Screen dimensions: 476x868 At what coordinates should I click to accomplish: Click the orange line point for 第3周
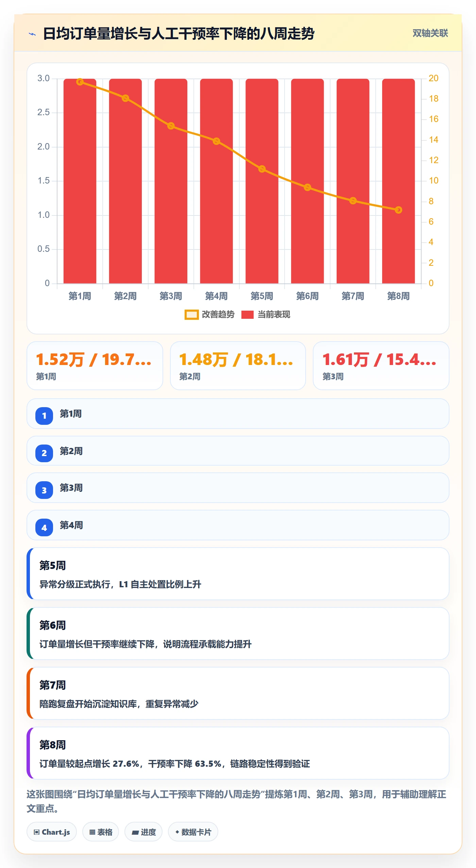click(171, 126)
